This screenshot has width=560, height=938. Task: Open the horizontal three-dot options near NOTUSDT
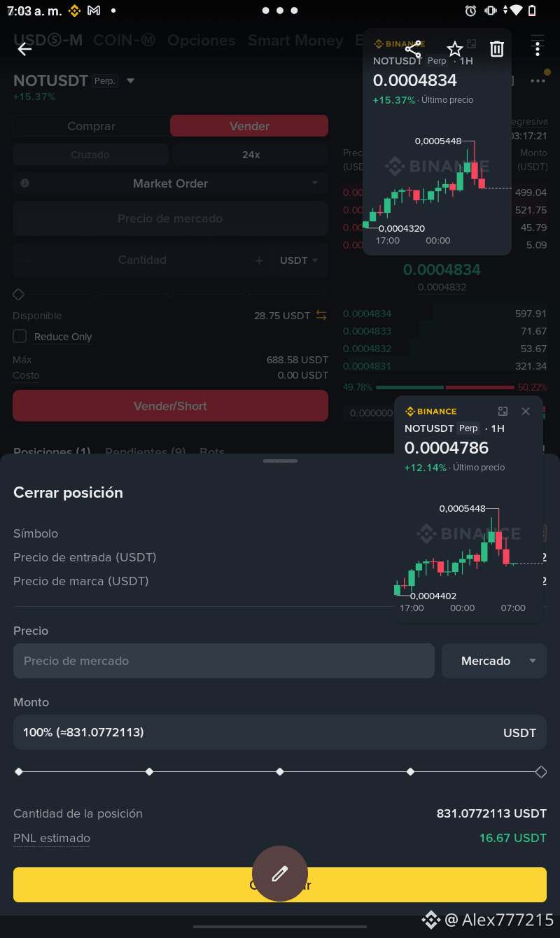tap(538, 81)
